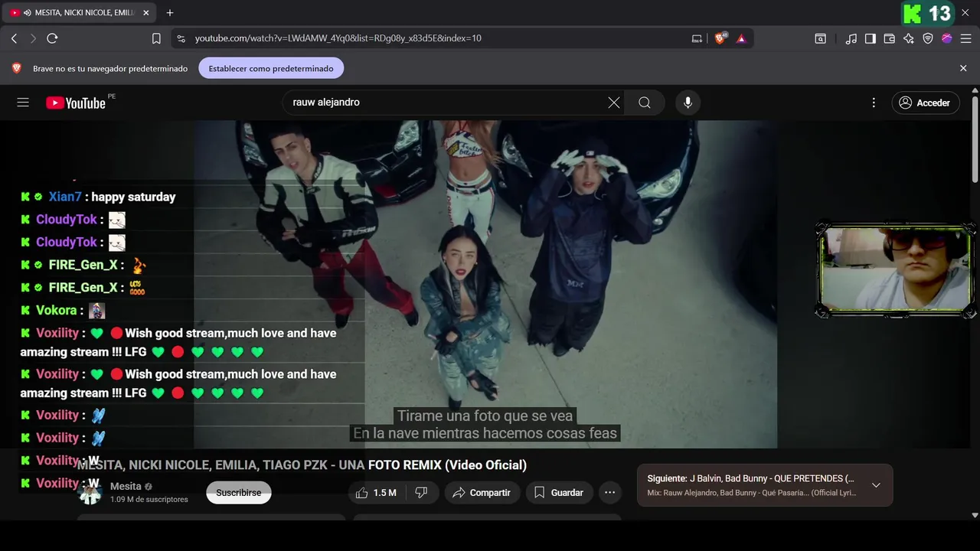Open the browser profile avatar
980x551 pixels.
pyautogui.click(x=947, y=38)
